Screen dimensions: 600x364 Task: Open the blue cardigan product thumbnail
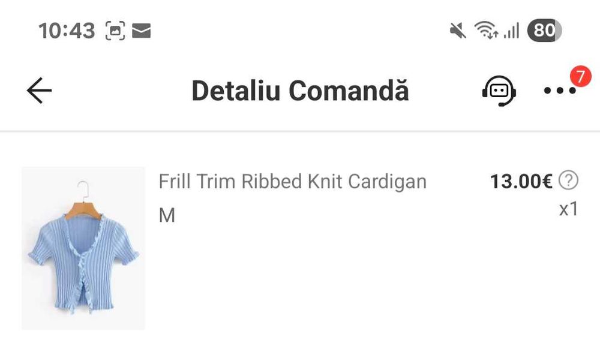83,248
